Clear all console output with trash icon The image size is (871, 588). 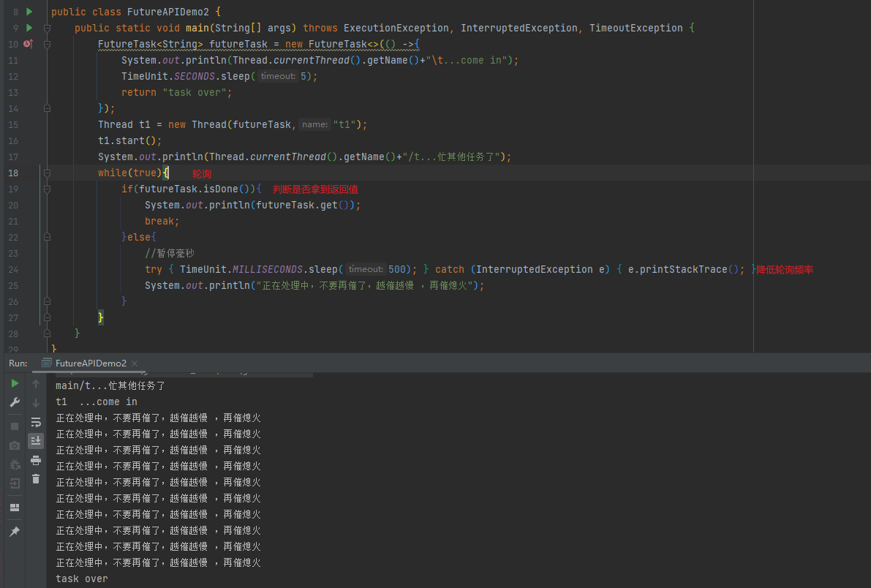tap(35, 478)
